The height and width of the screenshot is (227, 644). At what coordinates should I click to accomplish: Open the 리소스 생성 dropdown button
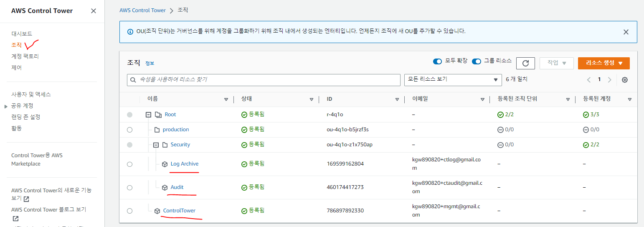pos(604,63)
